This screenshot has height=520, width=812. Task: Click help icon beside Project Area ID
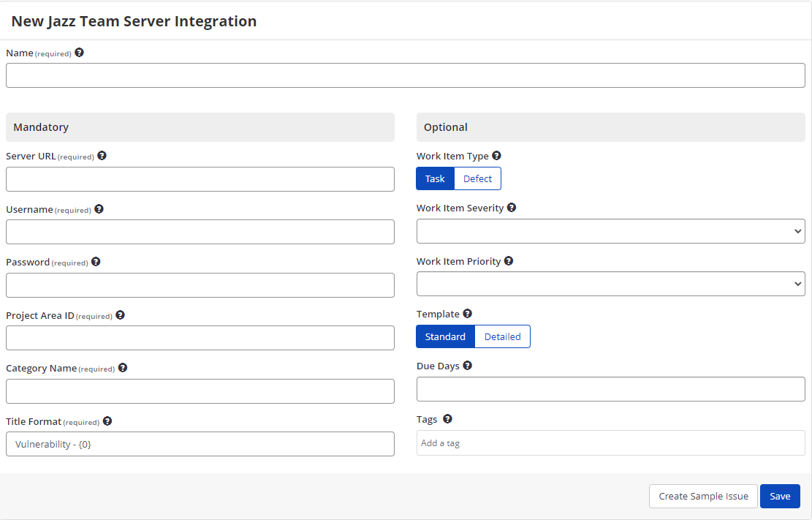(120, 314)
